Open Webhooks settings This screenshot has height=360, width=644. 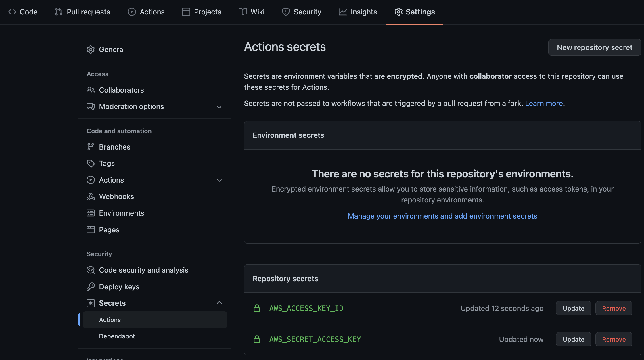coord(155,196)
